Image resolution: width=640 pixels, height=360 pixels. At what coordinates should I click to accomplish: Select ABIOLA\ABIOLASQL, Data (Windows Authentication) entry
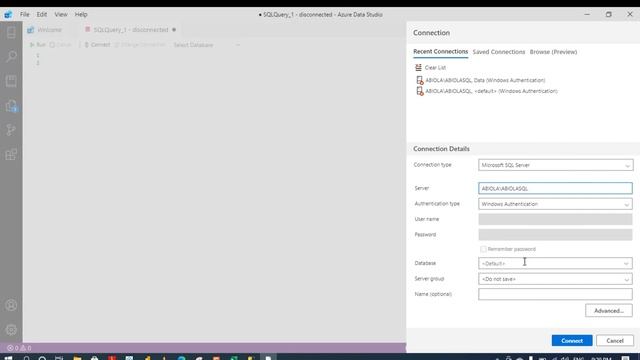point(485,80)
